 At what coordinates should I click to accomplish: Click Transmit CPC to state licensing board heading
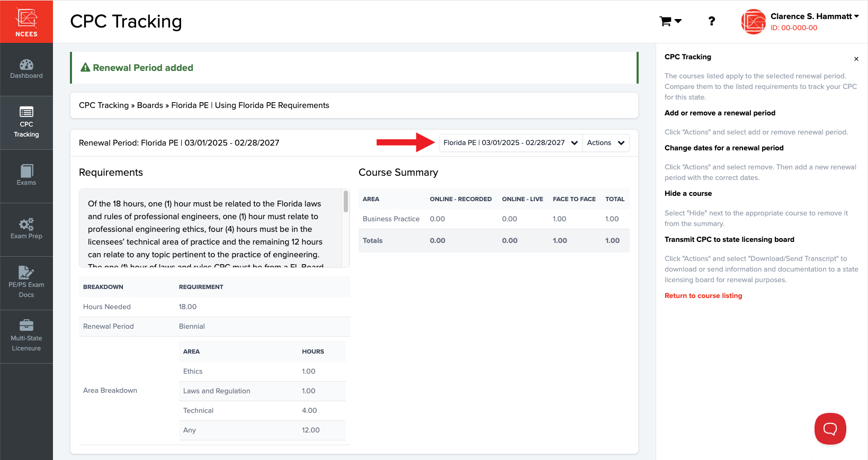(729, 240)
